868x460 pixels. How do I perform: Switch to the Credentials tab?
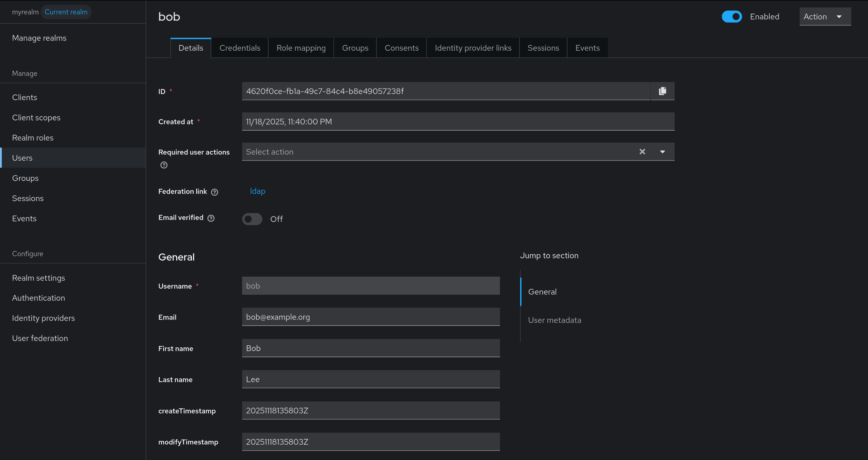coord(240,48)
